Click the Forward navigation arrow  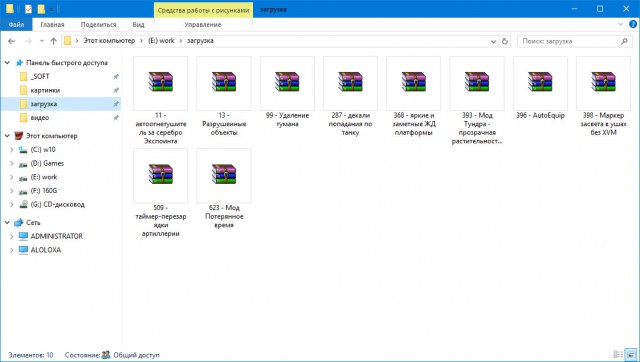[29, 41]
